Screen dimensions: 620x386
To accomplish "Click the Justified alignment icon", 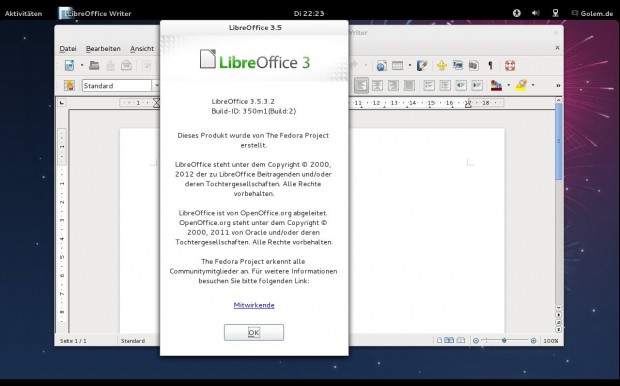I will tap(409, 85).
